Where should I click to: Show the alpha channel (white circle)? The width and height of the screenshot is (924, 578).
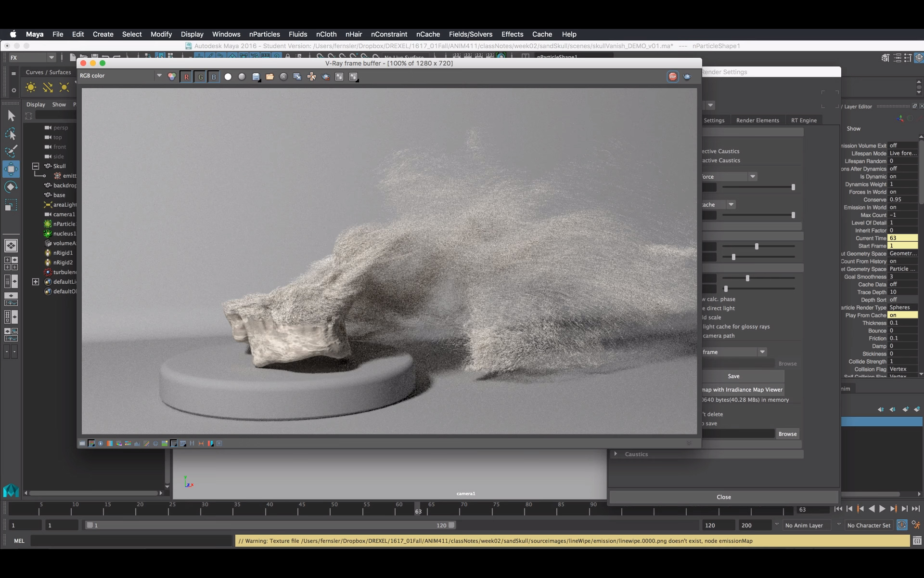point(228,77)
